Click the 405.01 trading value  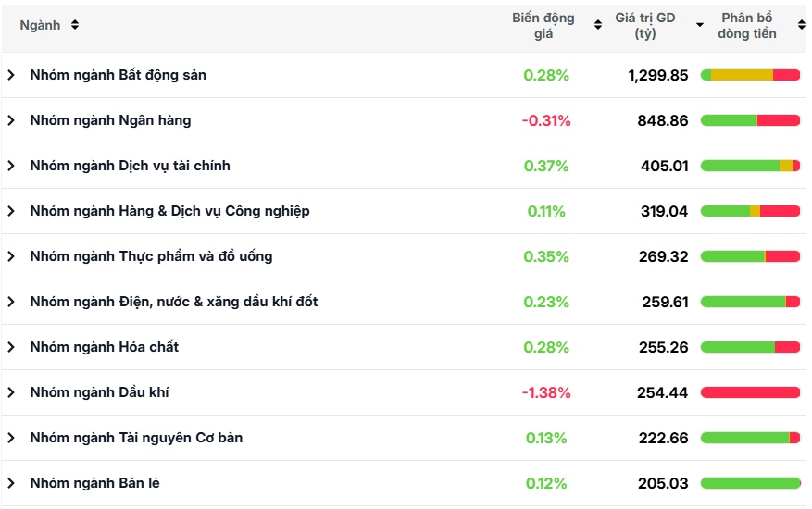(665, 167)
